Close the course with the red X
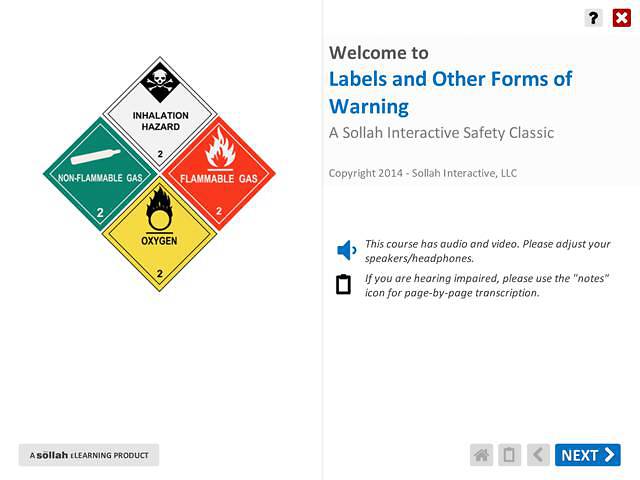Viewport: 640px width, 480px height. (621, 17)
